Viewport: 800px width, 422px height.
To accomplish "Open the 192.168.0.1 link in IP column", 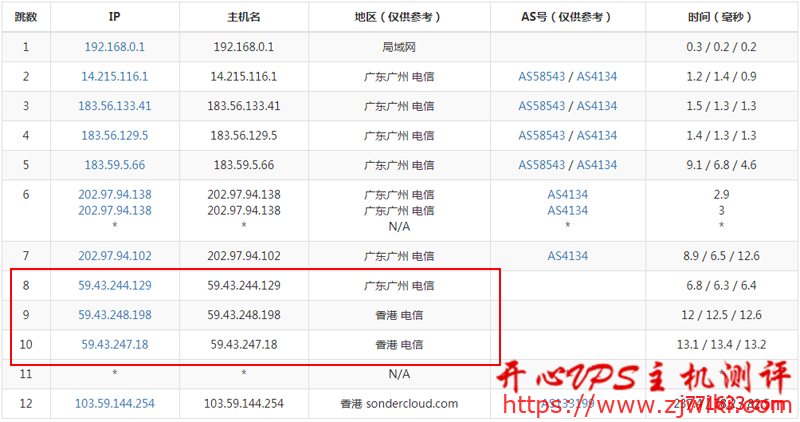I will [x=115, y=46].
